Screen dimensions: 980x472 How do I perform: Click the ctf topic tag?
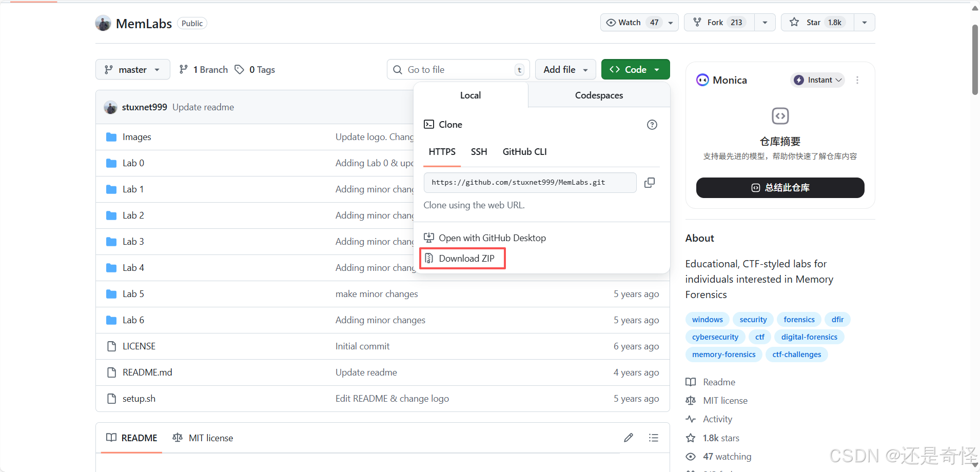(x=760, y=337)
